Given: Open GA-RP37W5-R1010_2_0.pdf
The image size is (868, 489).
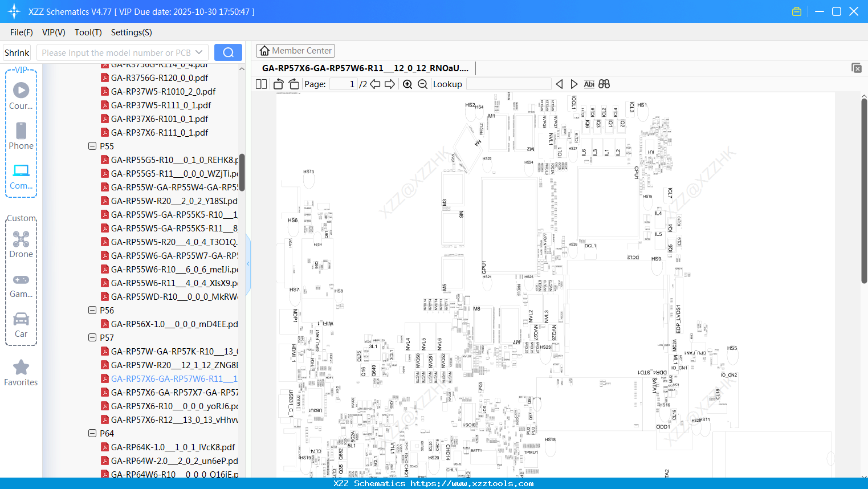Looking at the screenshot, I should pos(163,91).
